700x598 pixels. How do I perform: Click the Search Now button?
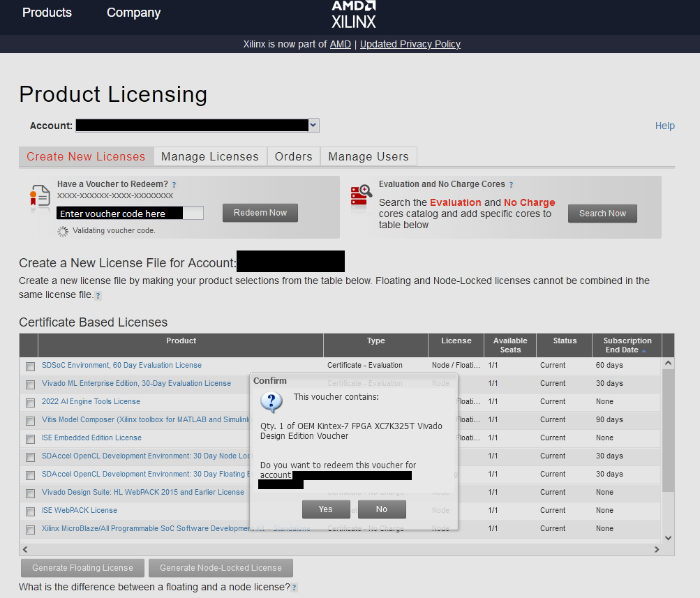(x=602, y=214)
